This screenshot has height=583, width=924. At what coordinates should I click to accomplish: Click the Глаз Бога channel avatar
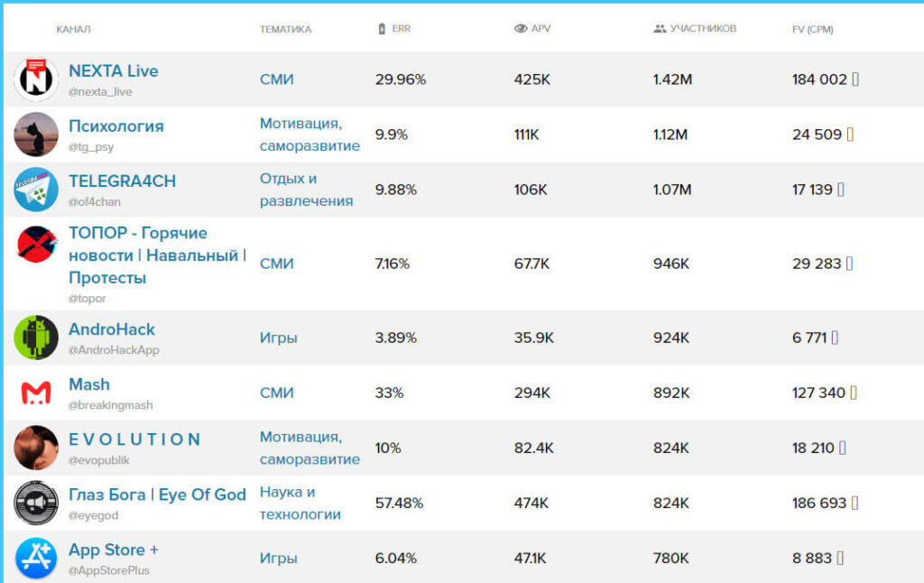(x=36, y=503)
